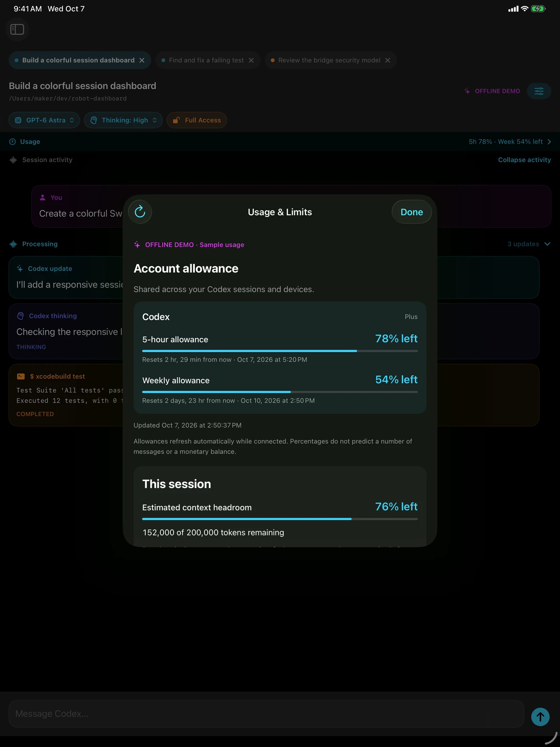This screenshot has height=747, width=560.
Task: Close the "Review the bridge security model" tab
Action: (x=388, y=60)
